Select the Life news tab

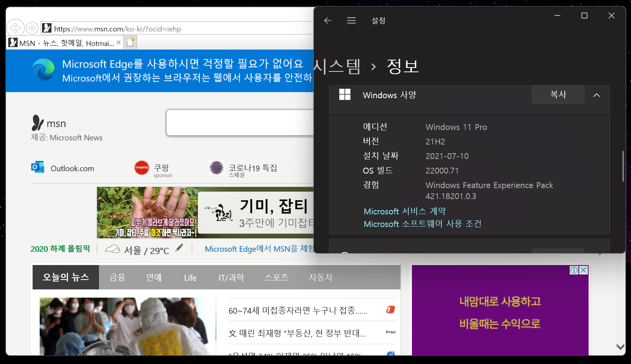click(x=190, y=278)
